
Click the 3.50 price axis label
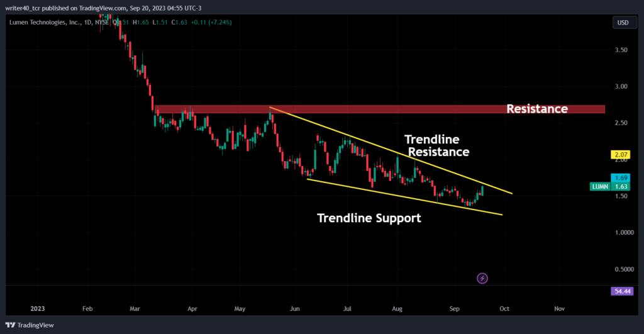[621, 50]
